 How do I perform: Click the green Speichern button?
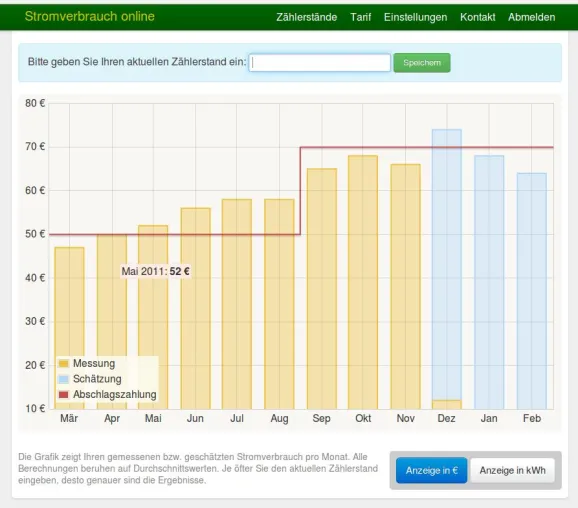(x=422, y=63)
